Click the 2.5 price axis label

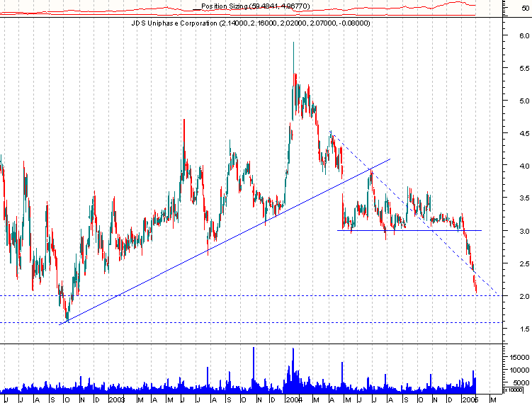pos(524,263)
